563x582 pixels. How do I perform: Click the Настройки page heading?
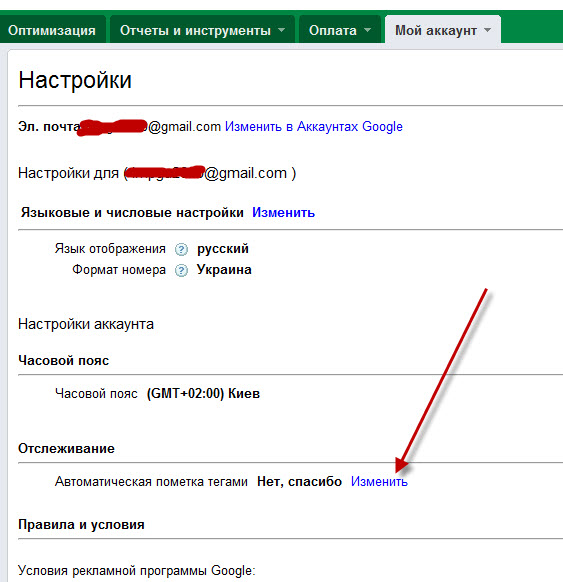(75, 80)
